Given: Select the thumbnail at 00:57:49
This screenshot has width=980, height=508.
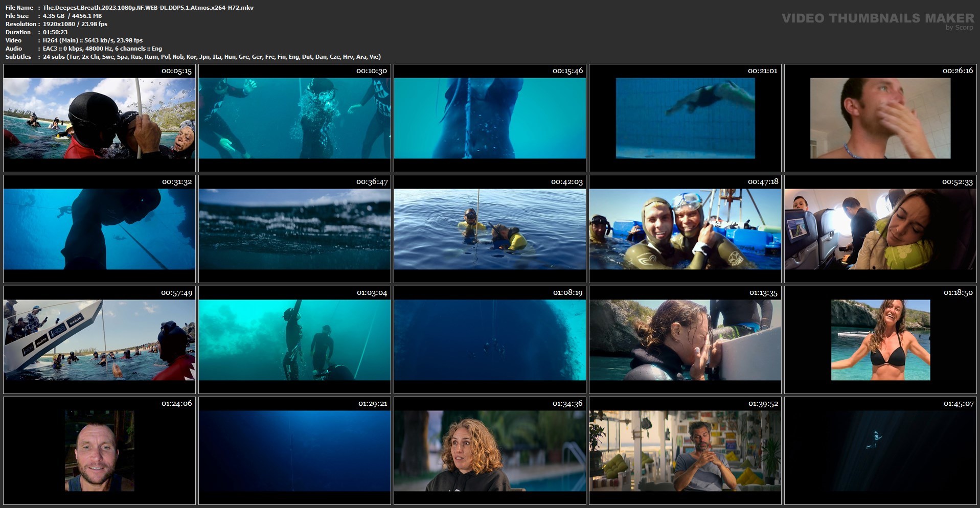Looking at the screenshot, I should (99, 340).
